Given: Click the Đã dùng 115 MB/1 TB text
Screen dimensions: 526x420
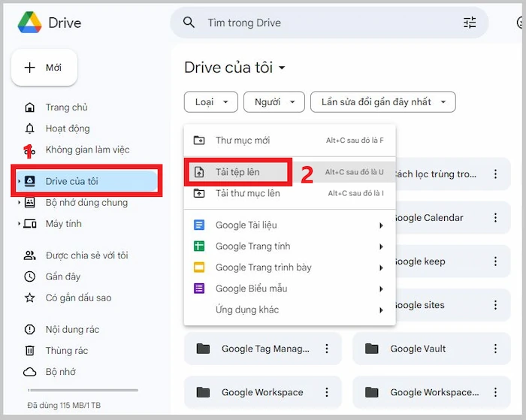Looking at the screenshot, I should pyautogui.click(x=64, y=405).
